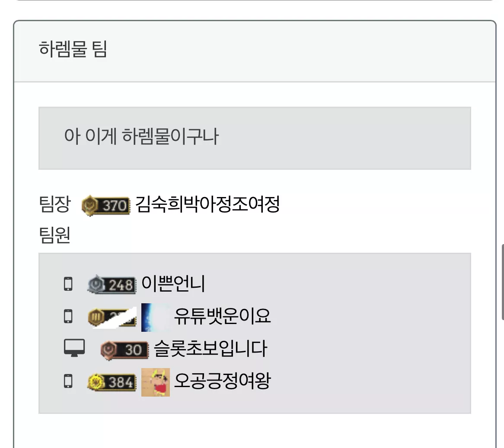Click the vertical scrollbar thumb at right edge

click(502, 282)
